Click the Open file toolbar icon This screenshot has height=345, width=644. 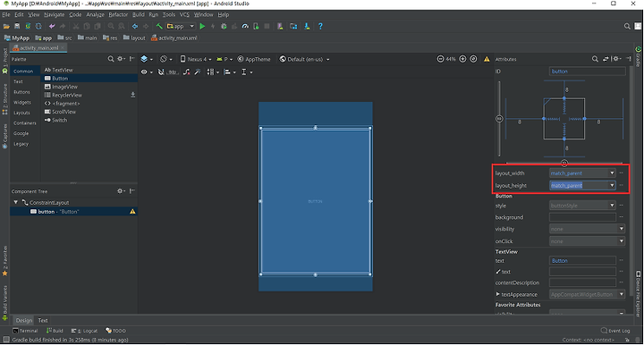[6, 26]
